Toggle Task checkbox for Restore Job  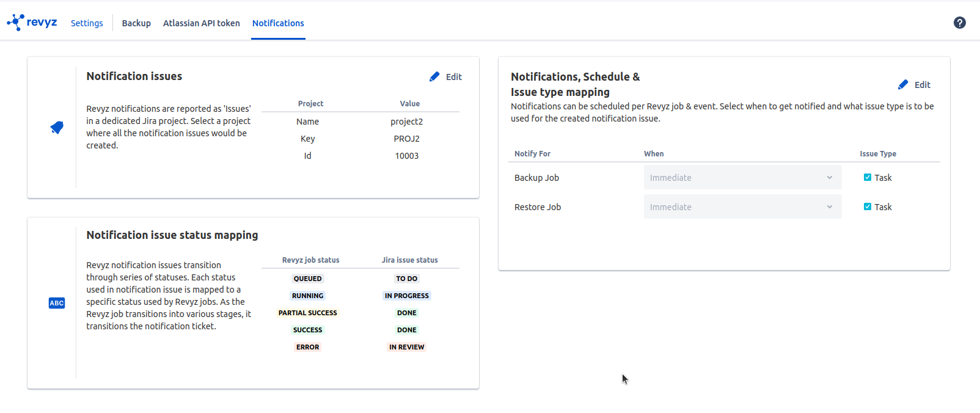pyautogui.click(x=867, y=207)
